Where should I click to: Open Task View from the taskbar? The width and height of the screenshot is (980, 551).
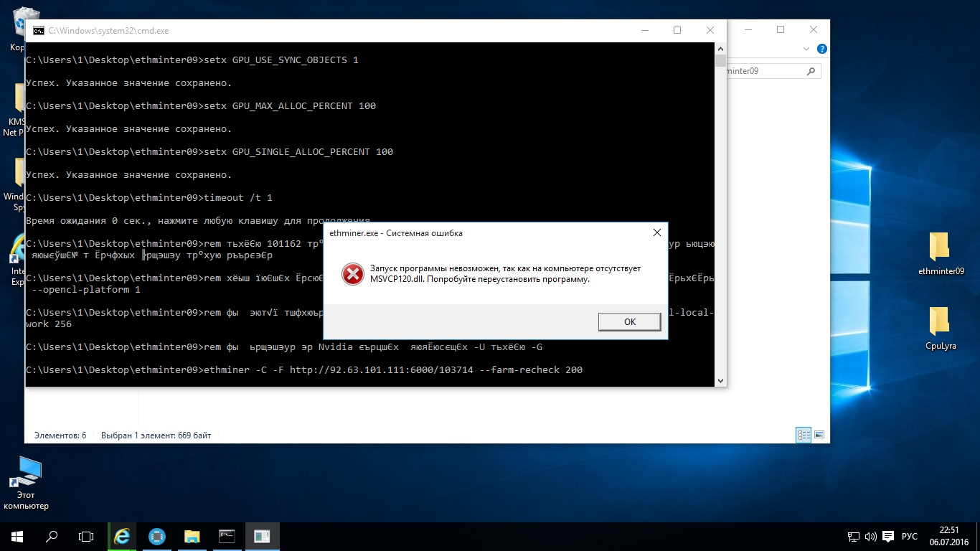[86, 536]
